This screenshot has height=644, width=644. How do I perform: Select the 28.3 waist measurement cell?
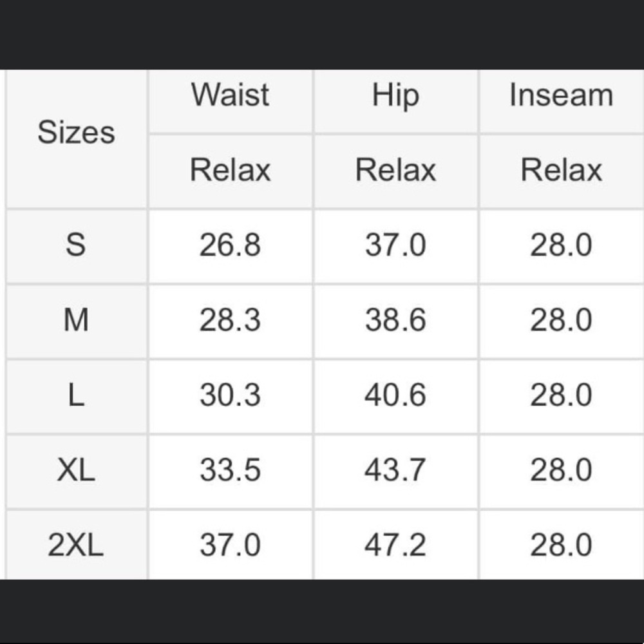[x=230, y=320]
